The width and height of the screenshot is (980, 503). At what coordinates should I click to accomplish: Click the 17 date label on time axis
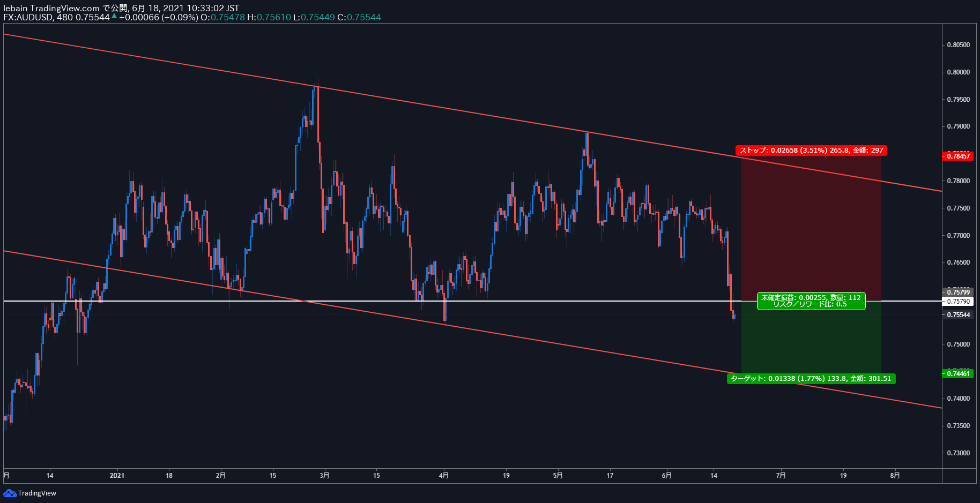610,476
